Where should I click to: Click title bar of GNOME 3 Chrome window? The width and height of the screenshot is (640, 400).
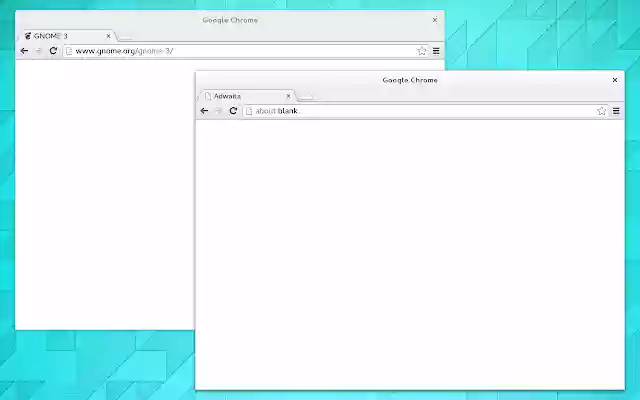click(230, 20)
